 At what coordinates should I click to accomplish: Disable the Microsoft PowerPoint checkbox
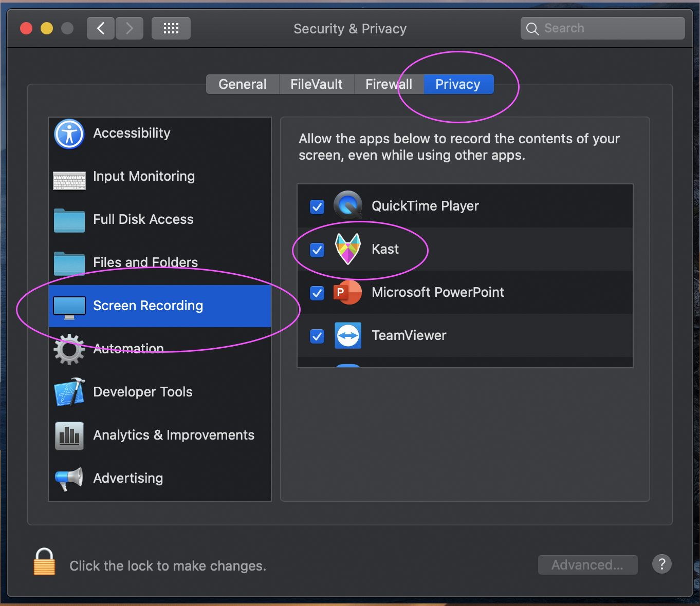click(317, 293)
